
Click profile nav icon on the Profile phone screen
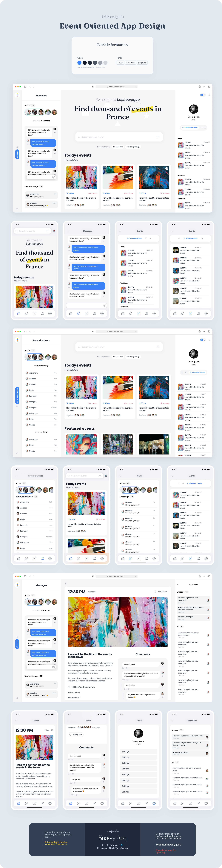point(154,803)
